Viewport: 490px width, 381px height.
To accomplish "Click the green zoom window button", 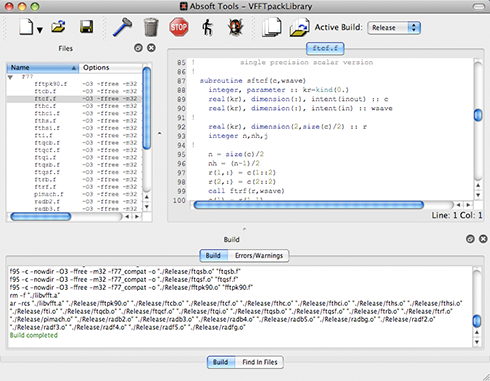I will [x=35, y=6].
